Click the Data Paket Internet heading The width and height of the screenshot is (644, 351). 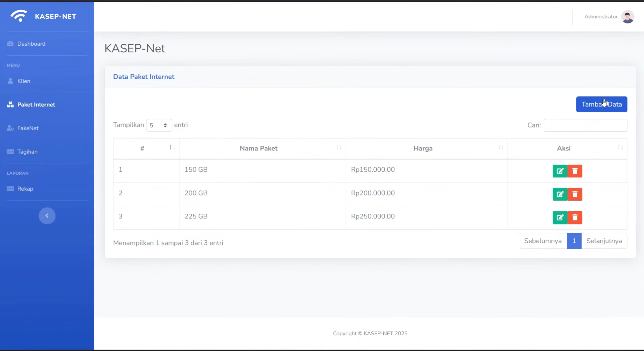click(x=144, y=77)
